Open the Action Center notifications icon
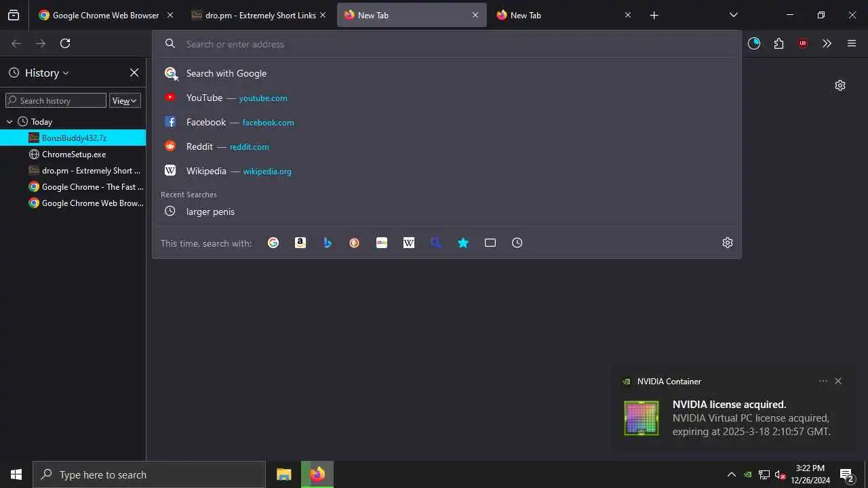868x488 pixels. pyautogui.click(x=846, y=474)
